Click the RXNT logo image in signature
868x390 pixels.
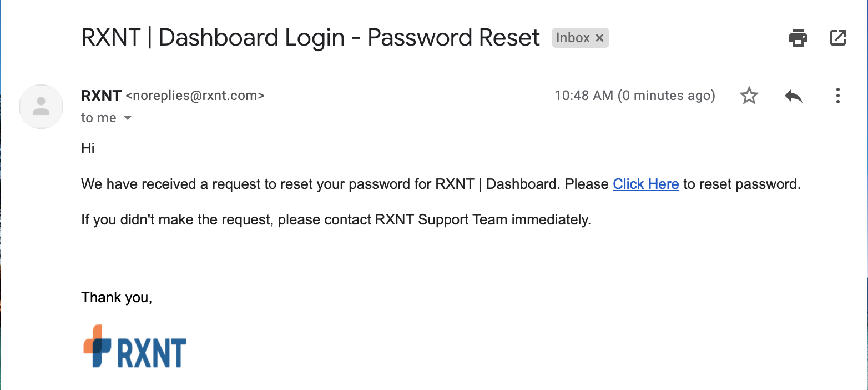pos(135,346)
